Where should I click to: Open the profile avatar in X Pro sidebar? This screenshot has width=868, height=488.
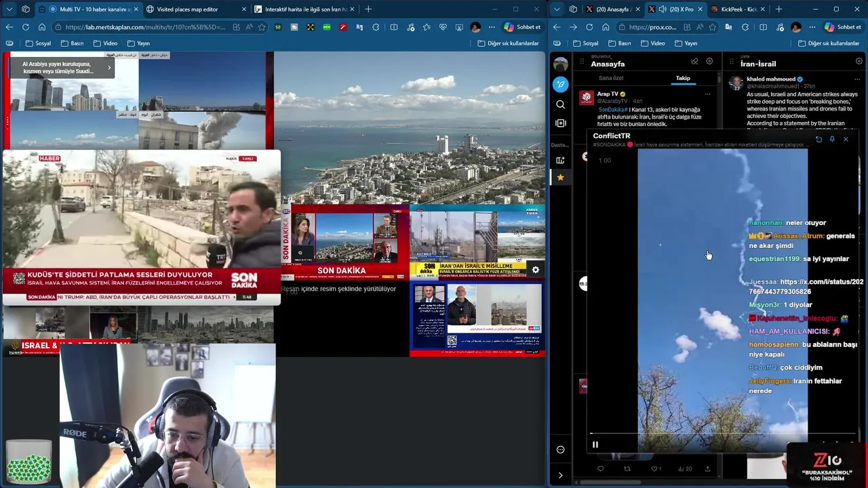coord(560,64)
